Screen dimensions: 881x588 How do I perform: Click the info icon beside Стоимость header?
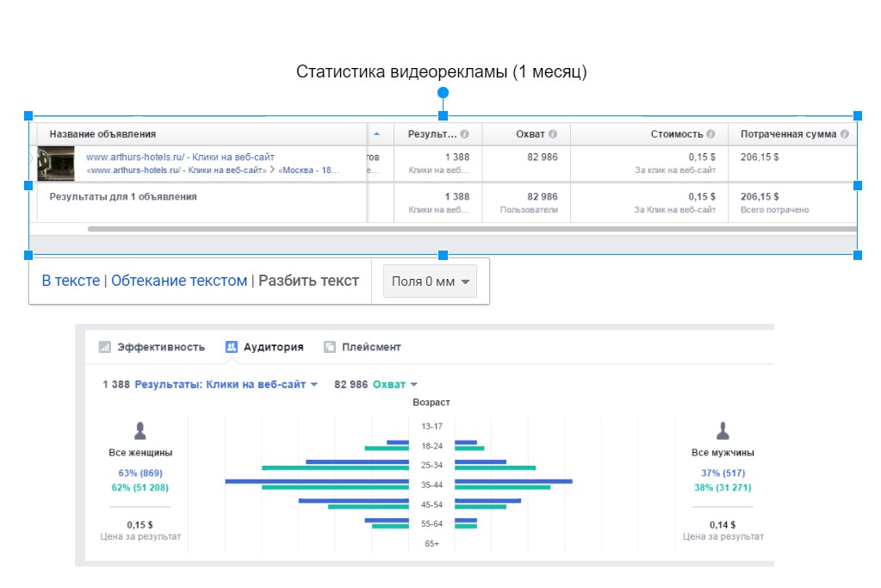click(x=710, y=134)
